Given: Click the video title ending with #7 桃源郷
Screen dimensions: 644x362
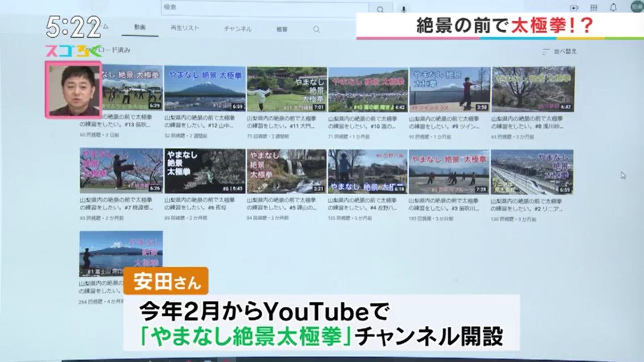Looking at the screenshot, I should (x=116, y=204).
